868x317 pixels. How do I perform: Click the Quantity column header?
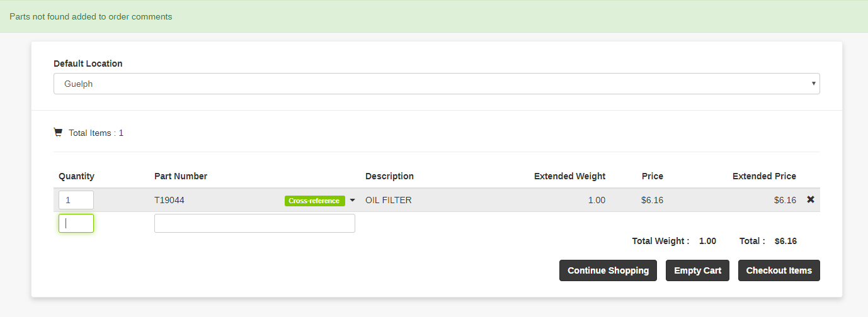(76, 176)
